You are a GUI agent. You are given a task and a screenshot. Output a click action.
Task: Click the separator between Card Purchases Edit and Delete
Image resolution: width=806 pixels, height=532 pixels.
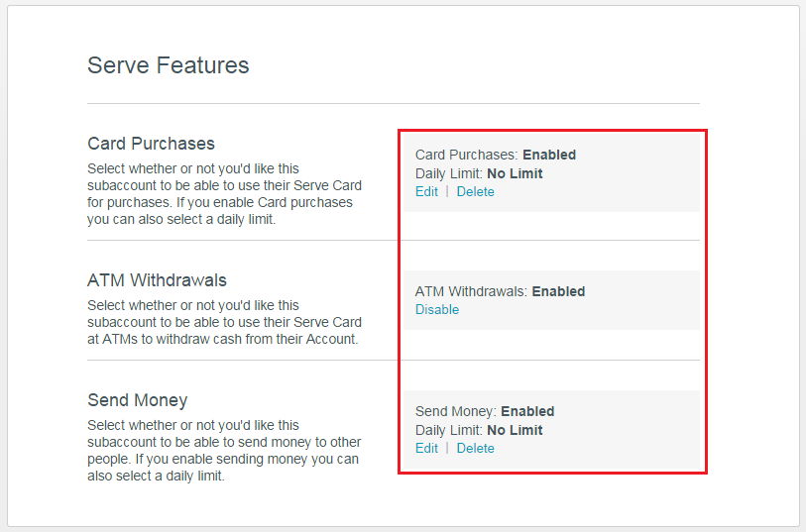point(447,192)
